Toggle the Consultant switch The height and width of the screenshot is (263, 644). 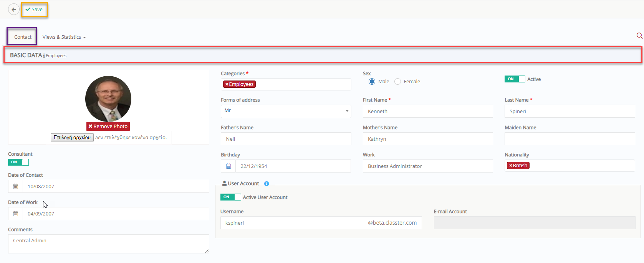point(18,162)
